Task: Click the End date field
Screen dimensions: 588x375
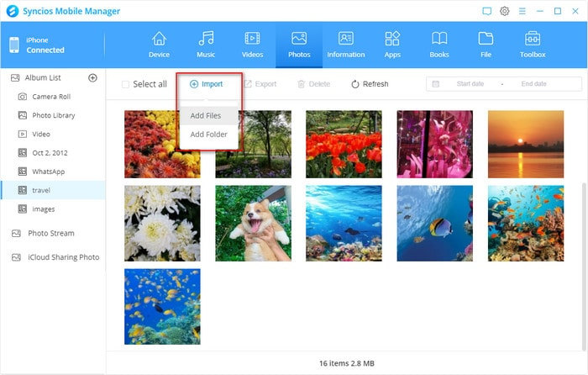Action: (x=533, y=84)
